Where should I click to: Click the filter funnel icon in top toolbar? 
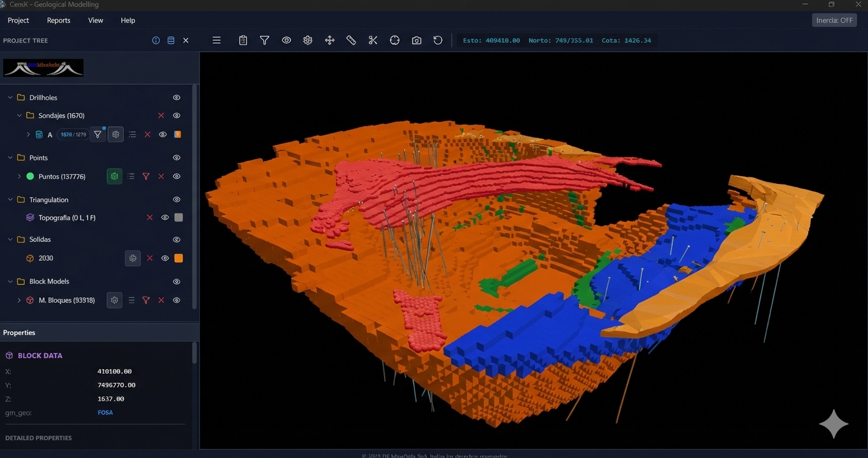pos(265,40)
